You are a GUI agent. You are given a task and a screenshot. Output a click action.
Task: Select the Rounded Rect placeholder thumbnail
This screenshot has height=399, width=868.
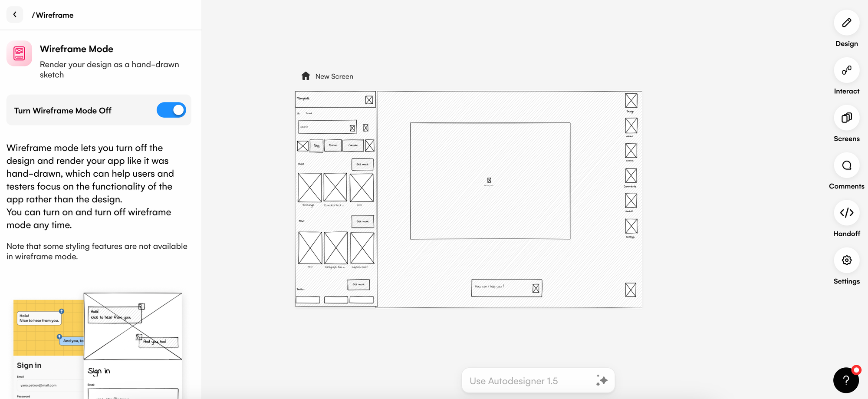pyautogui.click(x=335, y=188)
